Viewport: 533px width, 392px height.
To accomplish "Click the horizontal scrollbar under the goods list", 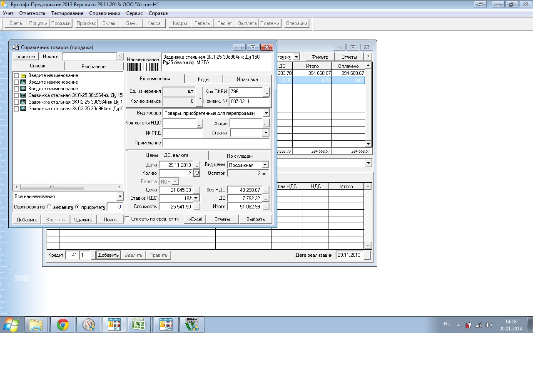I will (67, 187).
